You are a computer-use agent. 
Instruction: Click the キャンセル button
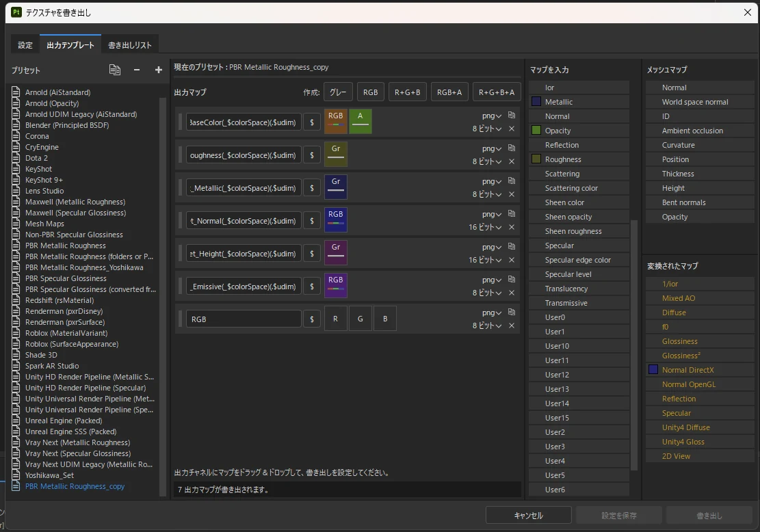pyautogui.click(x=528, y=516)
